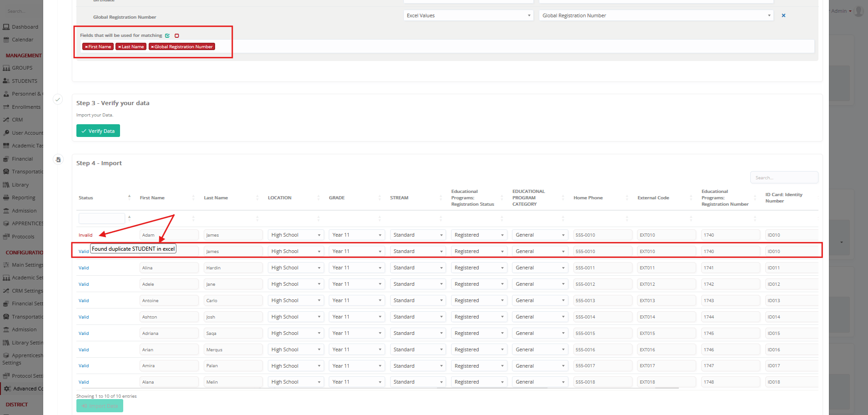
Task: Open STUDENTS in the sidebar menu
Action: tap(25, 81)
